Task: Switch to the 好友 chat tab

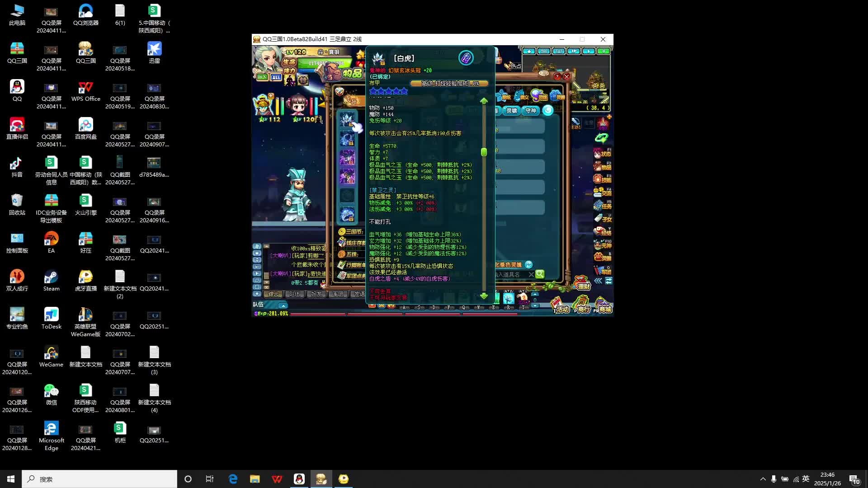Action: tap(316, 294)
